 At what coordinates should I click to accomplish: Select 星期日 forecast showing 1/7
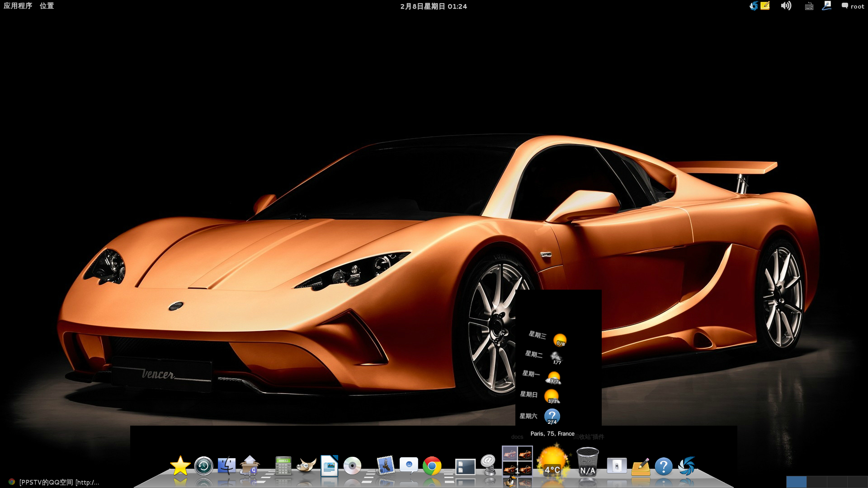540,396
